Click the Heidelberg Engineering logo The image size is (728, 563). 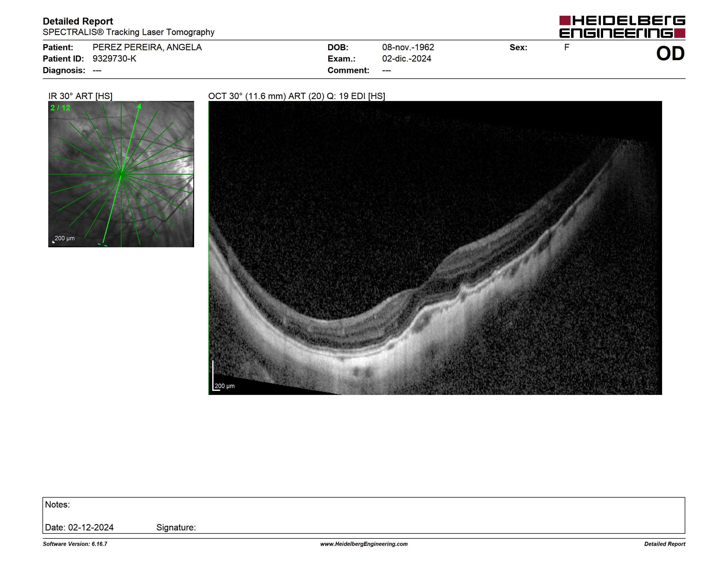tap(622, 27)
